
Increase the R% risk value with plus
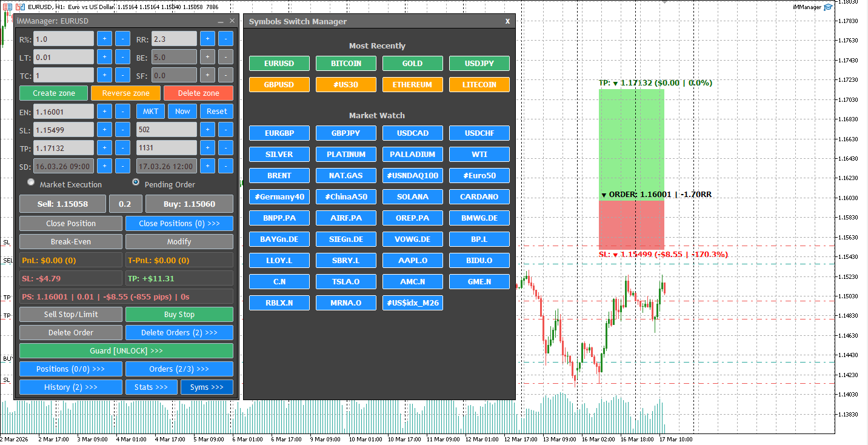pos(104,39)
